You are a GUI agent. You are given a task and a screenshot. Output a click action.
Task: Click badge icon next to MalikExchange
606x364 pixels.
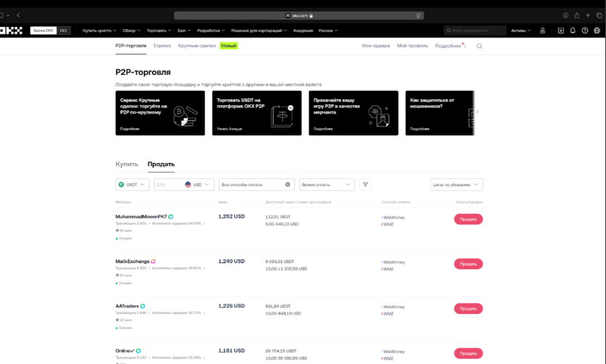coord(153,261)
